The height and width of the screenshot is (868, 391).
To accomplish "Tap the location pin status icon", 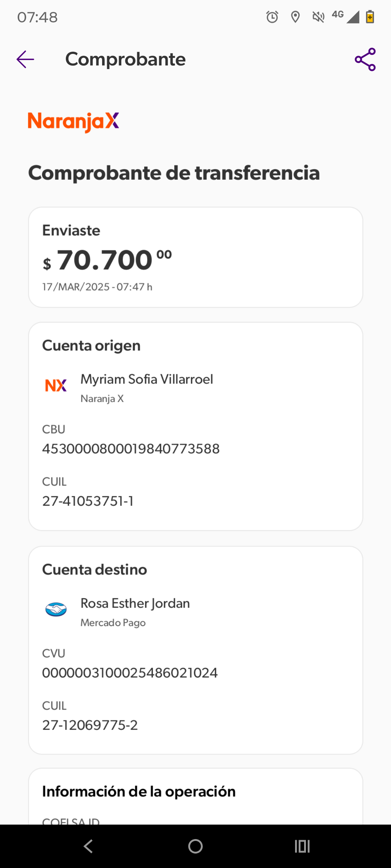I will point(295,17).
